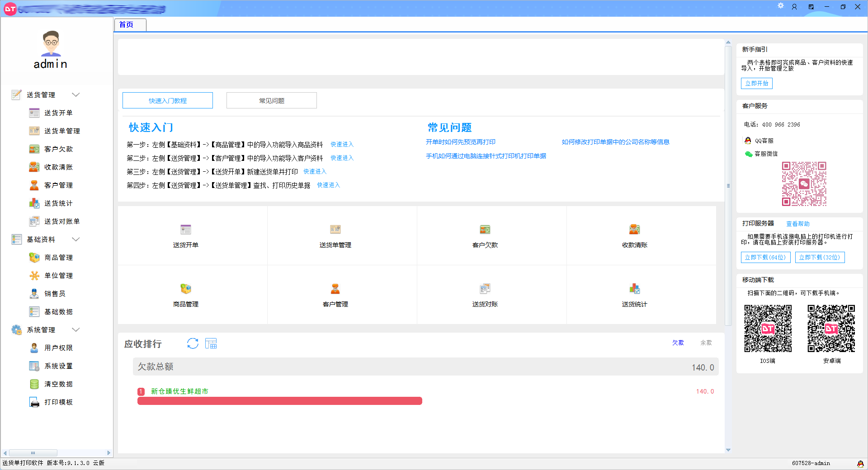Open 送货单管理 in the sidebar
Screen dimensions: 868x470
(x=54, y=131)
